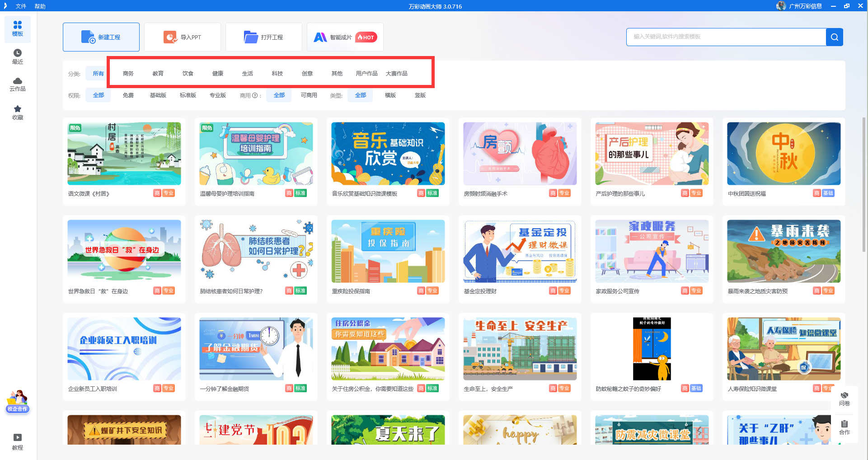The height and width of the screenshot is (460, 868).
Task: Filter by 标准版 permission
Action: click(188, 95)
